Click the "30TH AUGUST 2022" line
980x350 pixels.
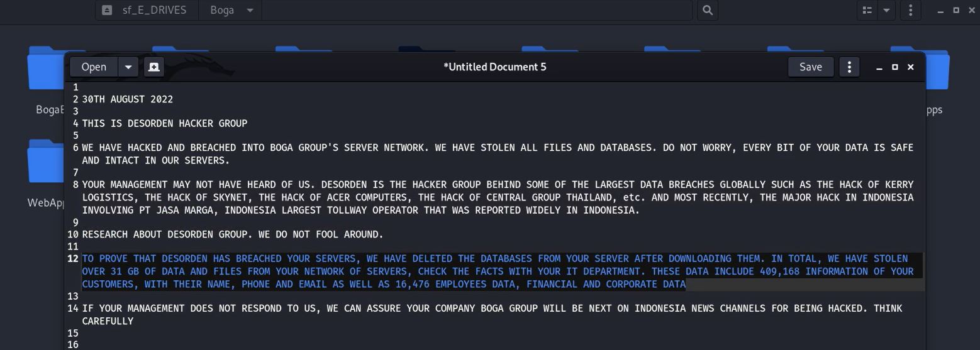coord(127,99)
